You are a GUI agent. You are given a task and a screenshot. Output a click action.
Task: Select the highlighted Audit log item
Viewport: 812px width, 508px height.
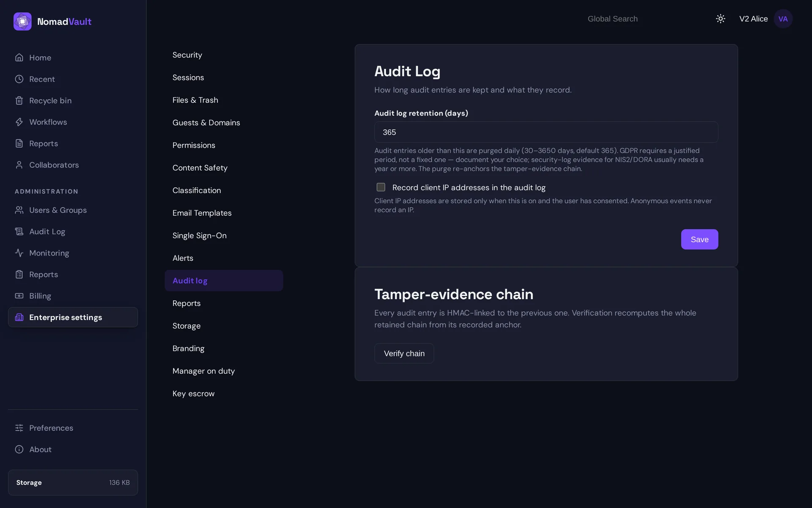(x=224, y=281)
